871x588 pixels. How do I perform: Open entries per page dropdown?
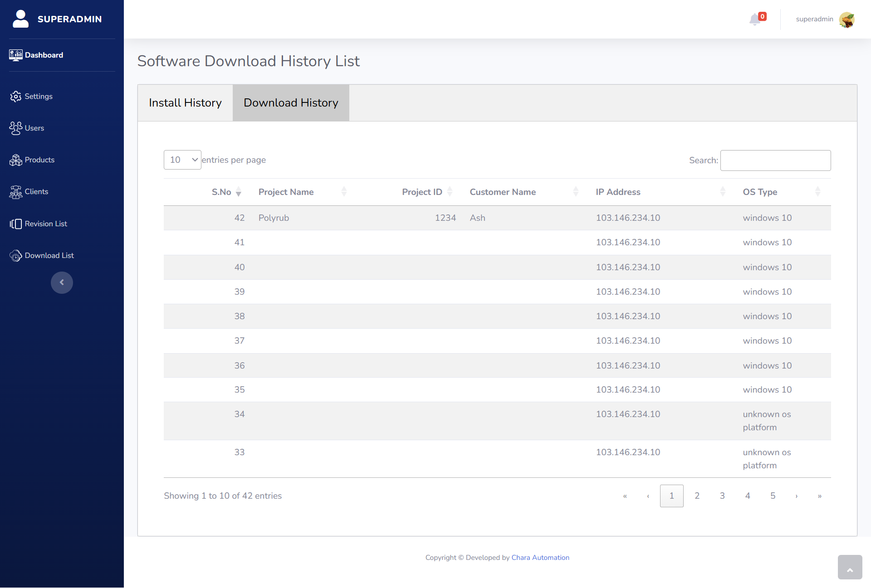[x=182, y=160]
